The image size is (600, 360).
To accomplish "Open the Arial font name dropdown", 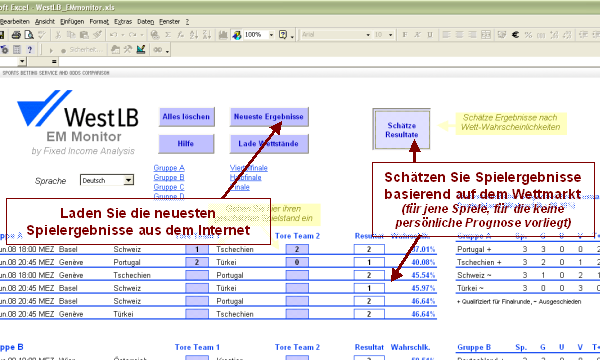I will point(368,35).
